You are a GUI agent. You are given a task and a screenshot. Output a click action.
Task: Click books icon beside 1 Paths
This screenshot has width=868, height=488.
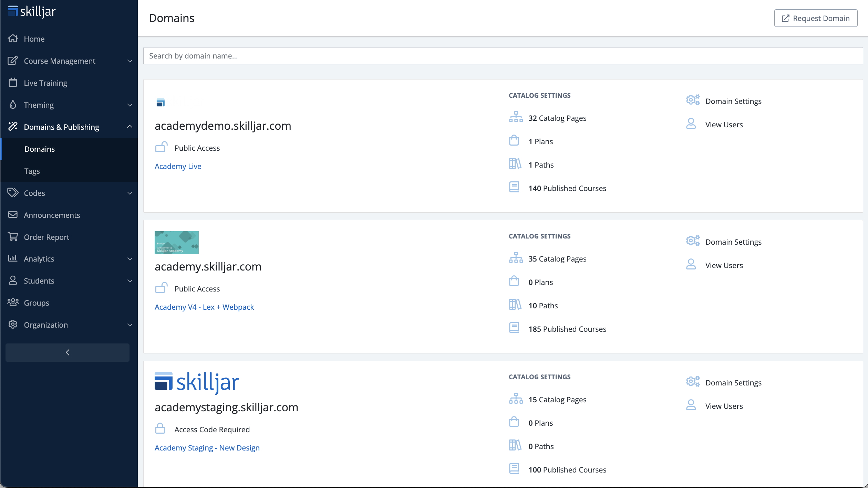[515, 164]
